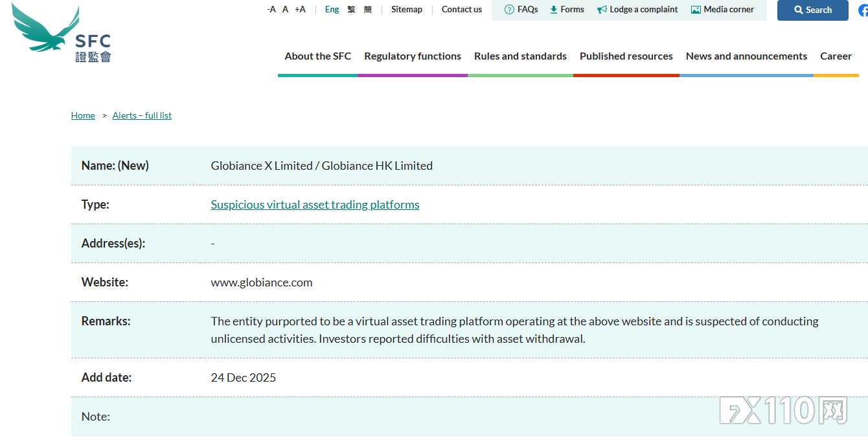Open the News and announcements menu
The image size is (868, 440).
pos(746,56)
